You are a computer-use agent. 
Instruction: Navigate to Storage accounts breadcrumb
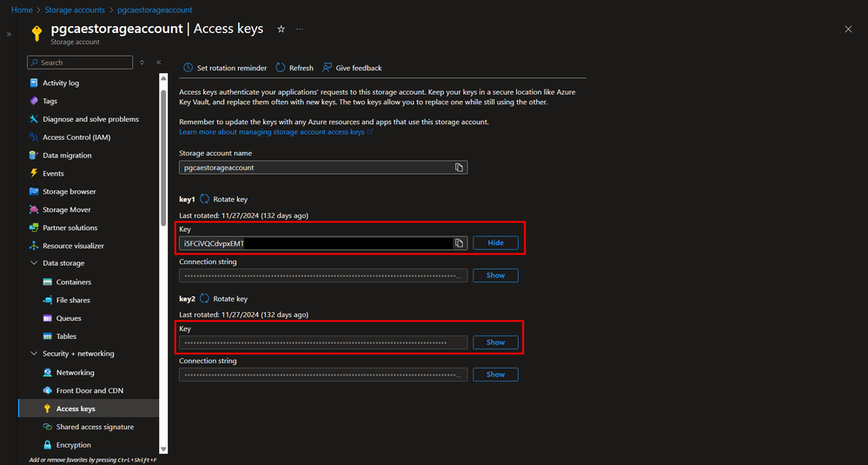[75, 10]
